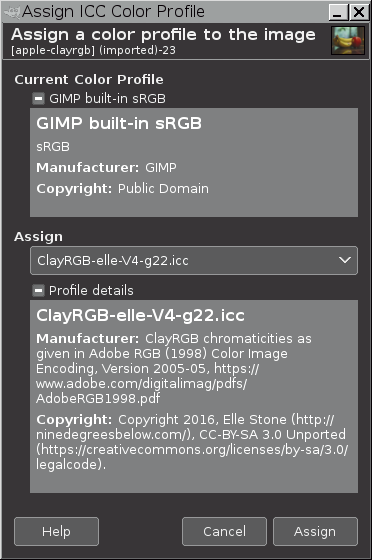Click the 'GIMP built-in sRGB' expander label text
The image size is (372, 560).
tap(107, 99)
